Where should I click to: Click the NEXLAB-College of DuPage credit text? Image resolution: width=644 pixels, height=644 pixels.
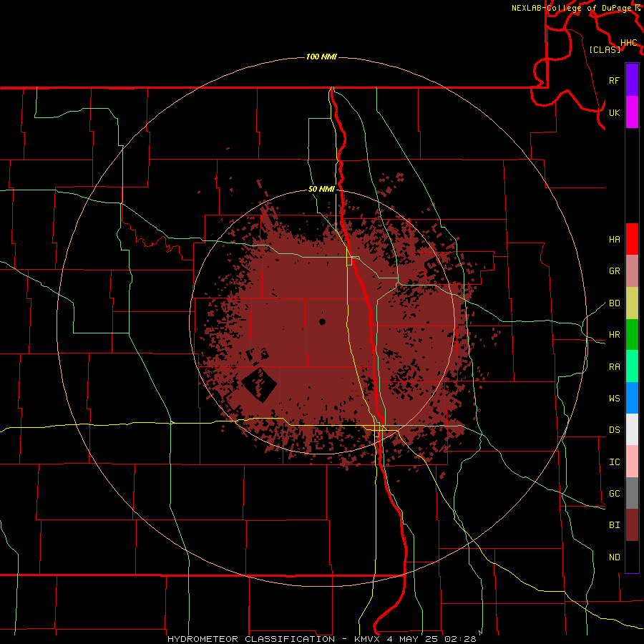[x=572, y=8]
